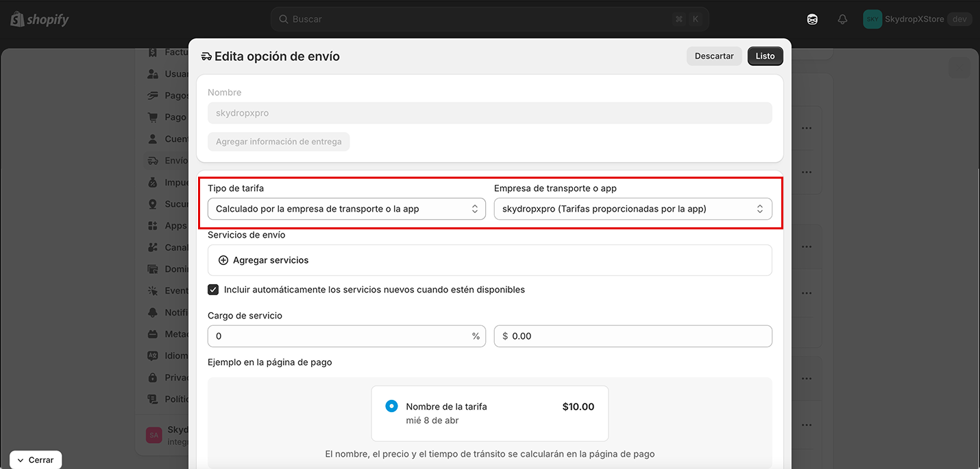The image size is (980, 469).
Task: Open billing (Factu…) icon in settings sidebar
Action: pos(152,52)
